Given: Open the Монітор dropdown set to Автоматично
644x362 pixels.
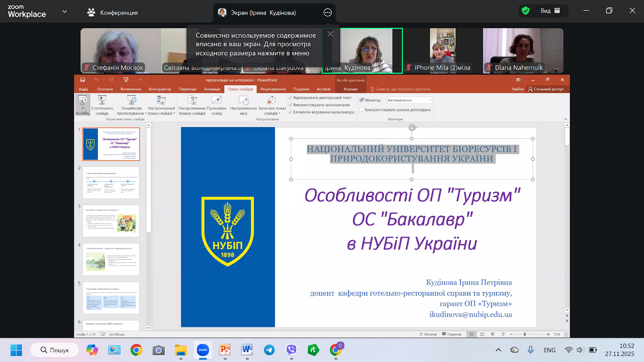Looking at the screenshot, I should (409, 100).
